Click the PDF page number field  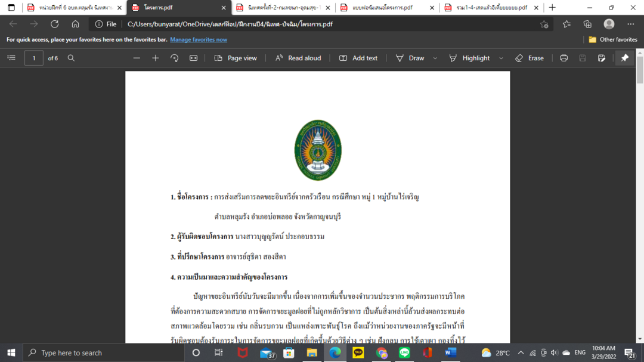(x=33, y=58)
